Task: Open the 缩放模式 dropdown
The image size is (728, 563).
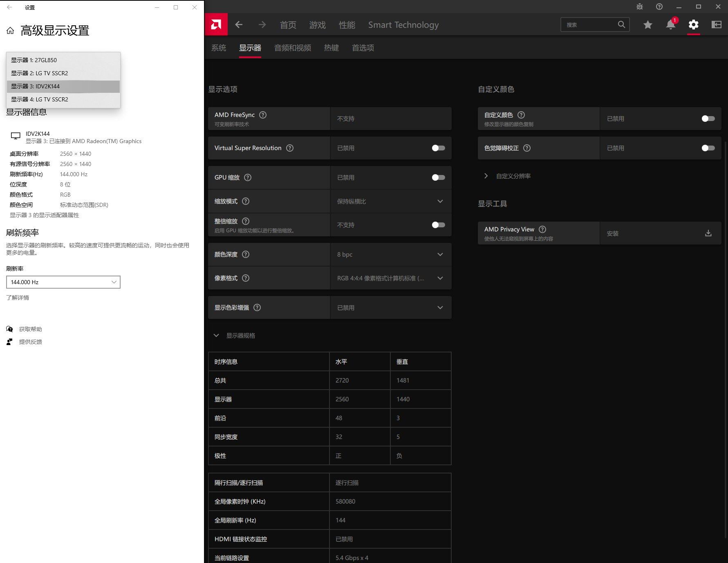Action: [x=391, y=201]
